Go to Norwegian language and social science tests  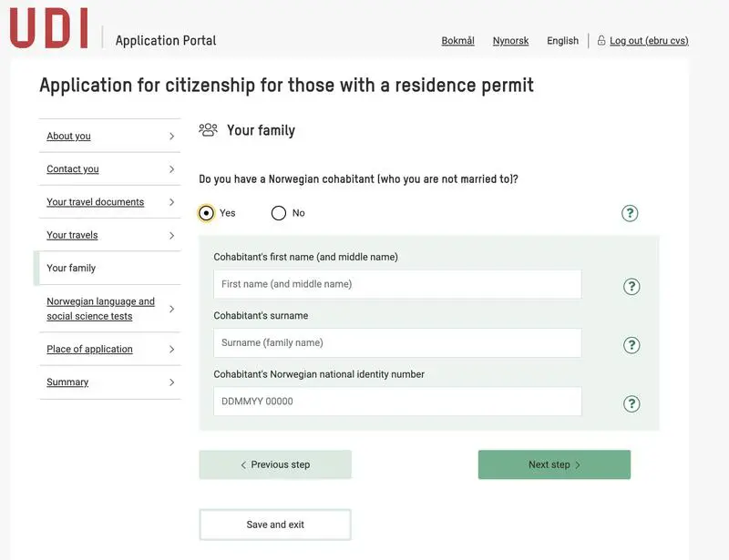[100, 309]
